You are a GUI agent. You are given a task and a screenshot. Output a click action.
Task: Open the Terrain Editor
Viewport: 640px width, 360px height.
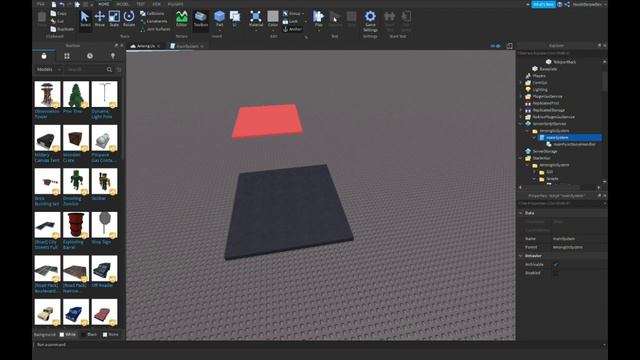182,19
